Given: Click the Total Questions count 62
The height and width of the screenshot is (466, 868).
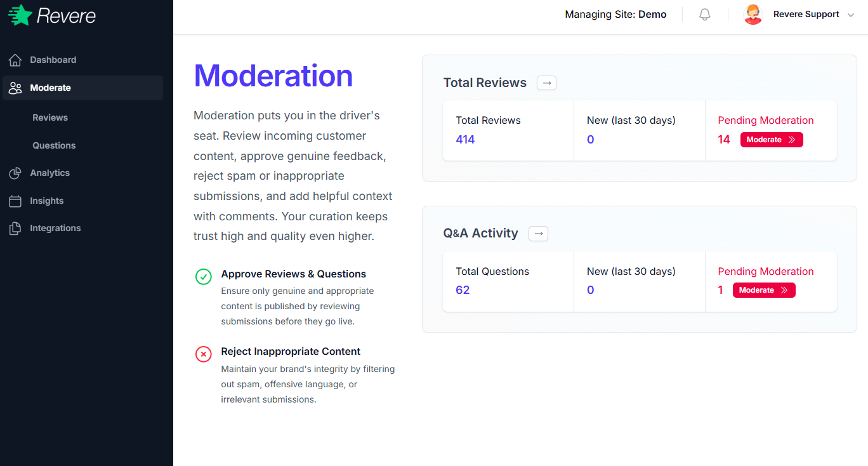Looking at the screenshot, I should 463,290.
